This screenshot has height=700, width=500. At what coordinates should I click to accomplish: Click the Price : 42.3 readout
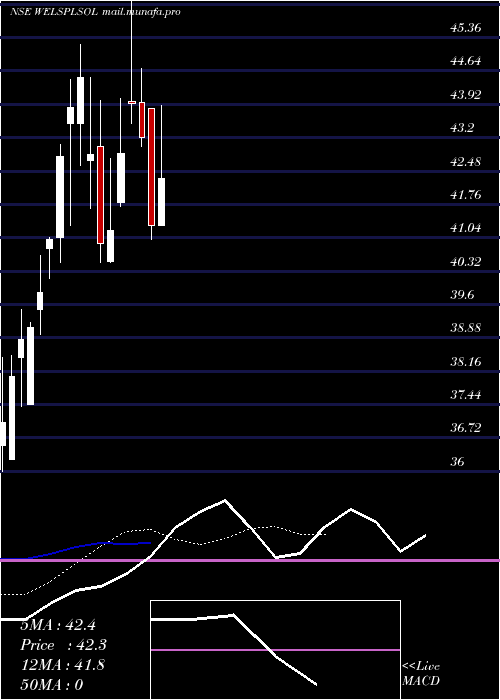[64, 645]
